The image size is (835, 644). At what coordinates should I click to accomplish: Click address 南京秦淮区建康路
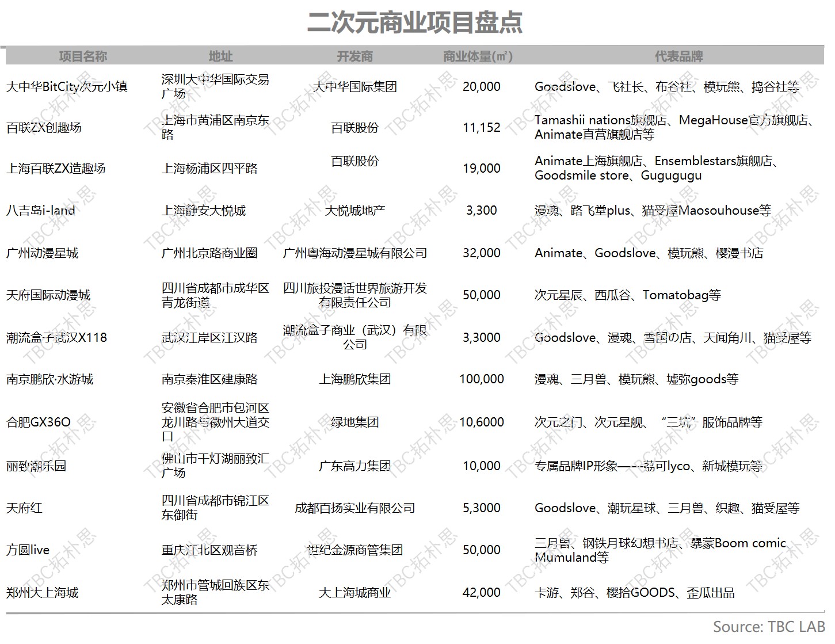209,379
